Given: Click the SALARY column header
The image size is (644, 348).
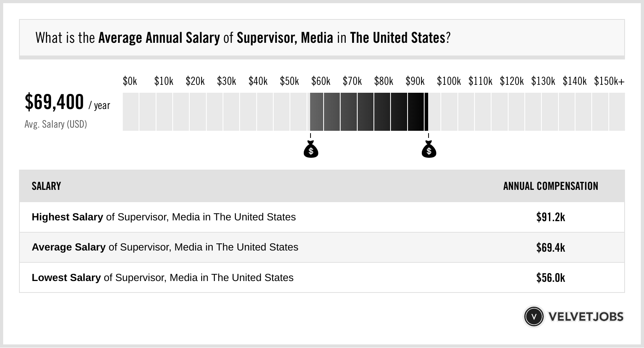Looking at the screenshot, I should click(46, 186).
